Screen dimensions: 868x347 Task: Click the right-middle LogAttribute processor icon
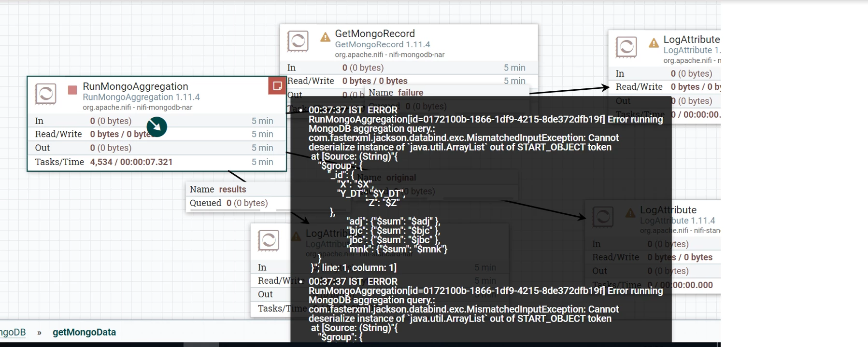[x=603, y=217]
